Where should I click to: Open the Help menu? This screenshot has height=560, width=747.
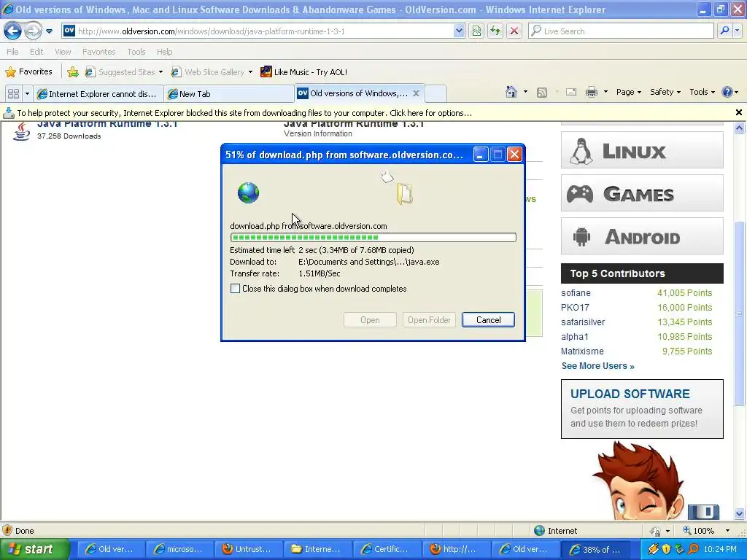point(164,52)
